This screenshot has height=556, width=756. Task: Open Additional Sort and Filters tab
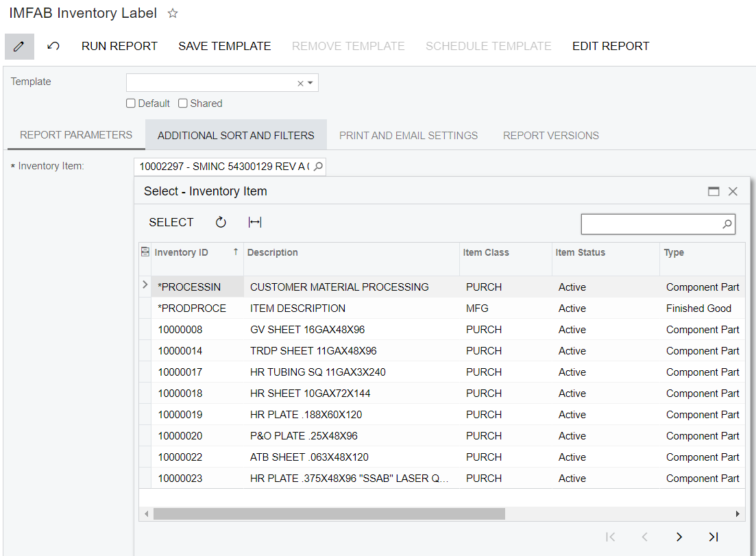point(236,136)
